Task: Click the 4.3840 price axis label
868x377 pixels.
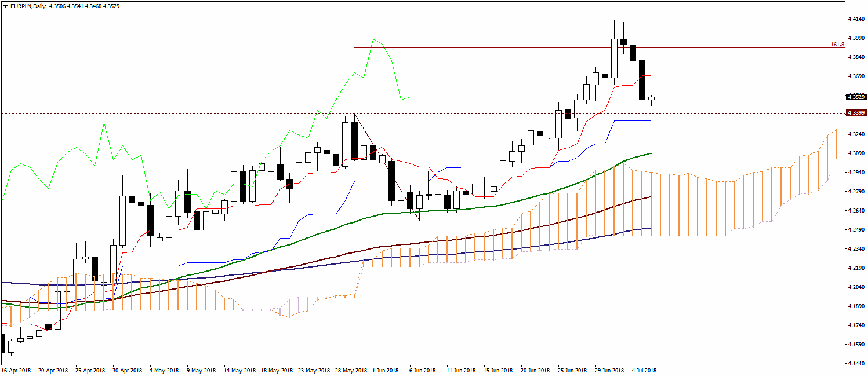Action: pos(855,57)
